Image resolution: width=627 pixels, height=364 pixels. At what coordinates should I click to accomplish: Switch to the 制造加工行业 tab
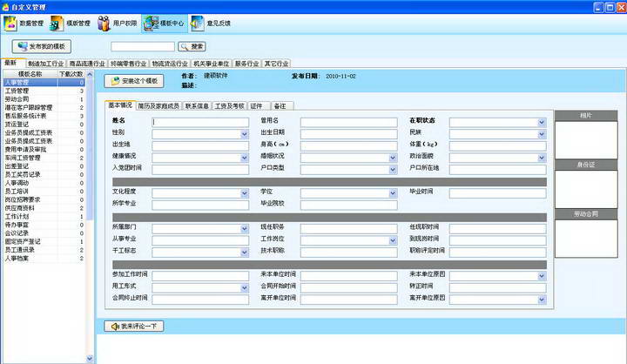click(x=46, y=64)
